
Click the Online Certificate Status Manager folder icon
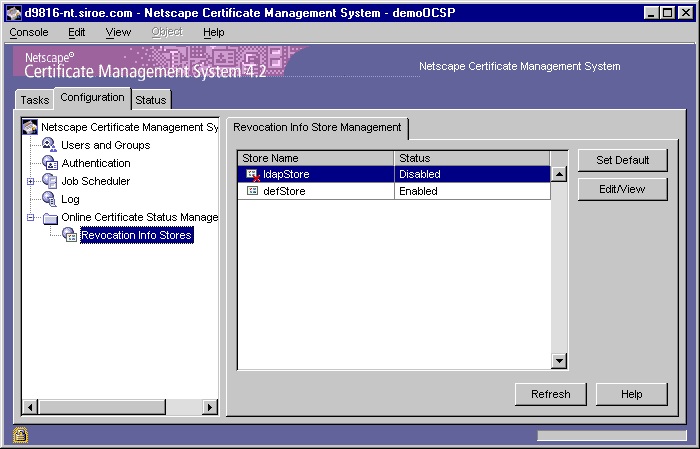pos(50,218)
